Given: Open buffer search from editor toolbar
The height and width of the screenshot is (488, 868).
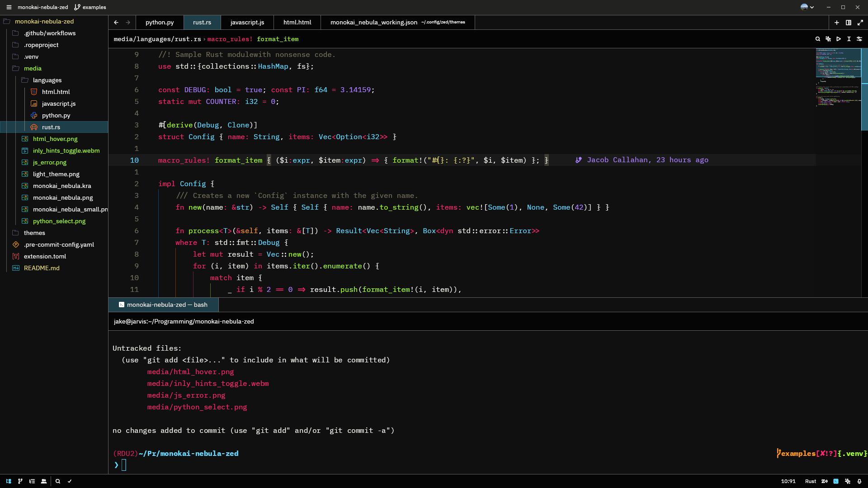Looking at the screenshot, I should pos(818,39).
